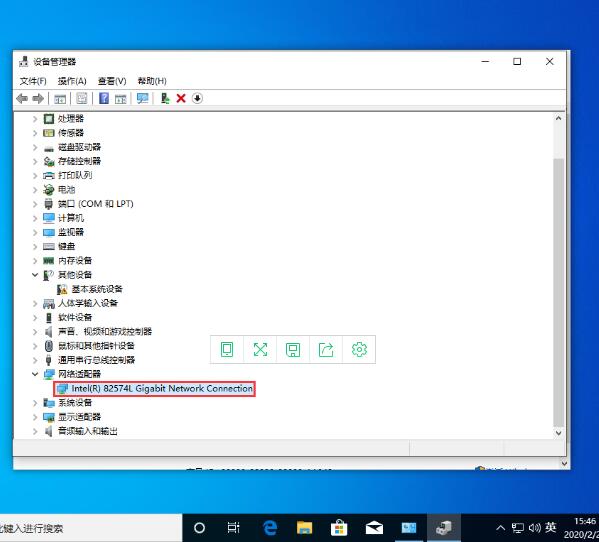The height and width of the screenshot is (542, 599).
Task: Select the 内存设备 category
Action: tap(75, 260)
